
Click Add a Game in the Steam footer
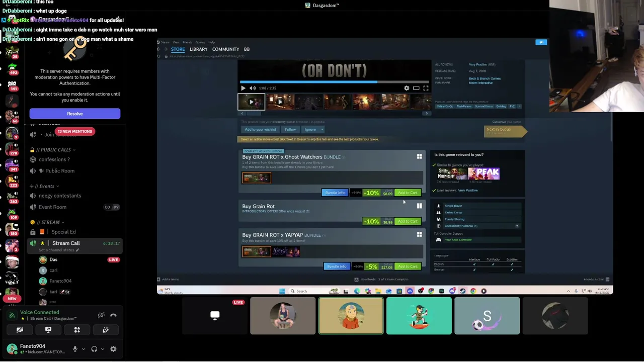point(168,280)
